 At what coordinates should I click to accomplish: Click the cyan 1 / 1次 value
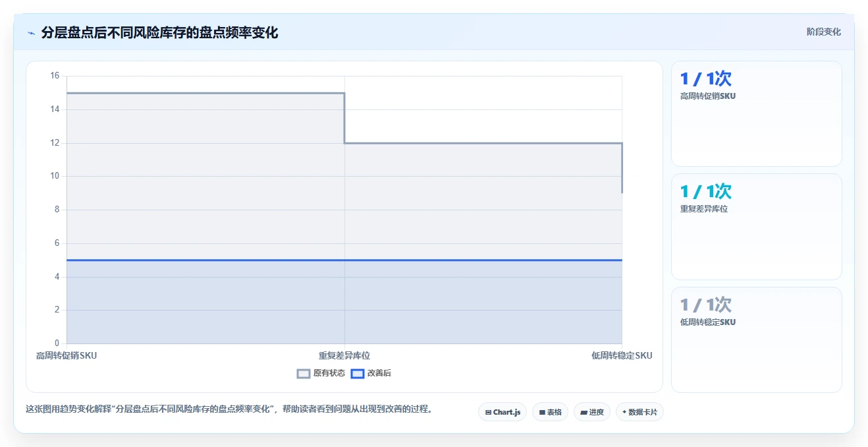coord(706,192)
